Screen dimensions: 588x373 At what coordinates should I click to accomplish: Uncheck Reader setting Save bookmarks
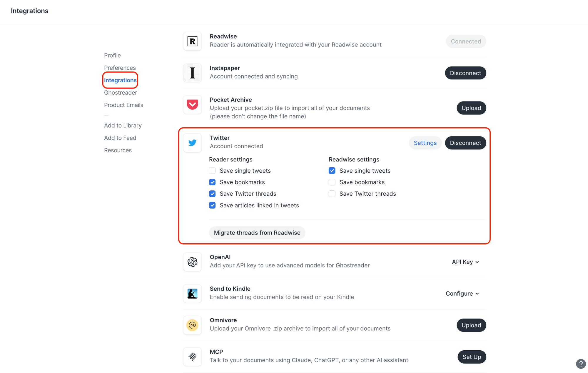tap(212, 182)
